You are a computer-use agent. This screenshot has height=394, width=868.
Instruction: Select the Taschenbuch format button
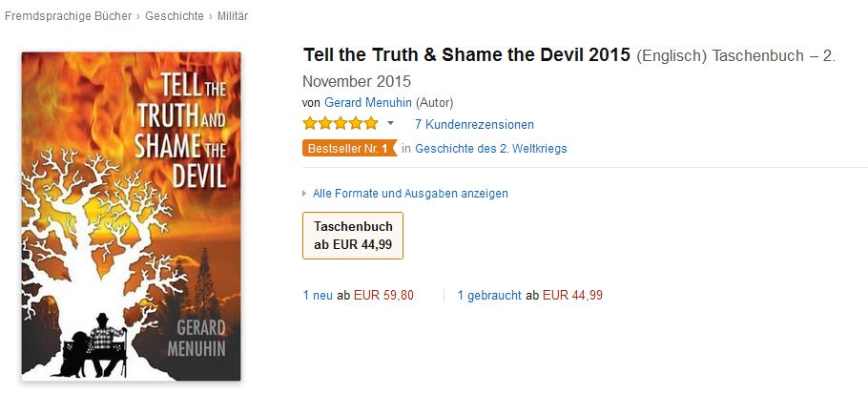[352, 235]
